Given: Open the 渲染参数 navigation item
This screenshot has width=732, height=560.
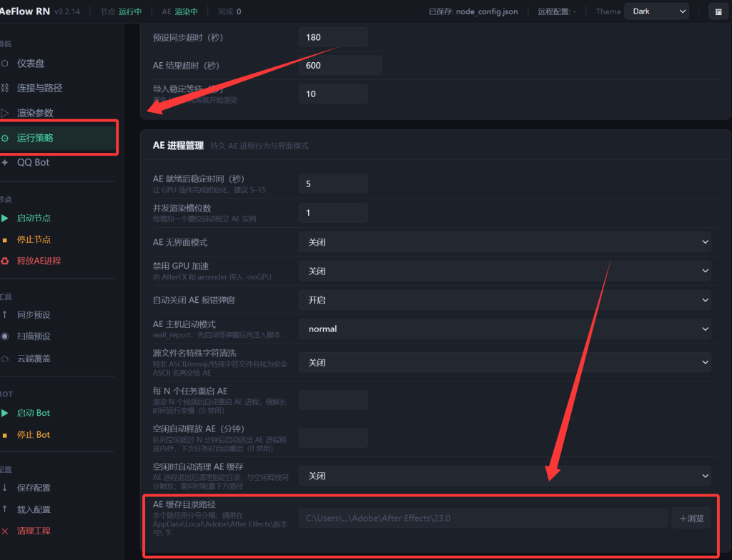Looking at the screenshot, I should click(x=36, y=113).
